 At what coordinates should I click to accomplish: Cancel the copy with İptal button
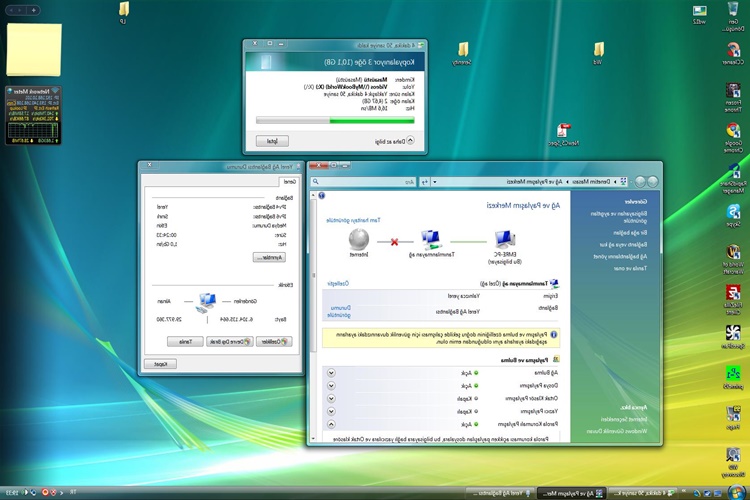coord(272,141)
